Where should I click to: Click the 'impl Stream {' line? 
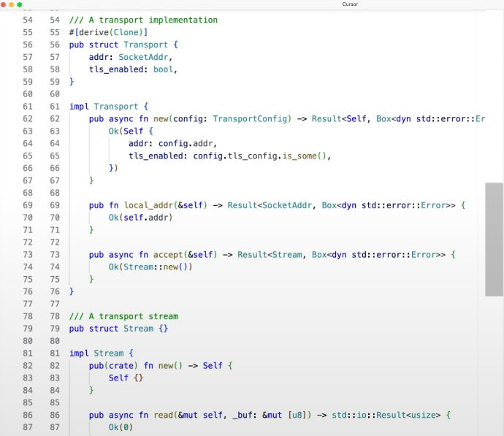pyautogui.click(x=102, y=353)
